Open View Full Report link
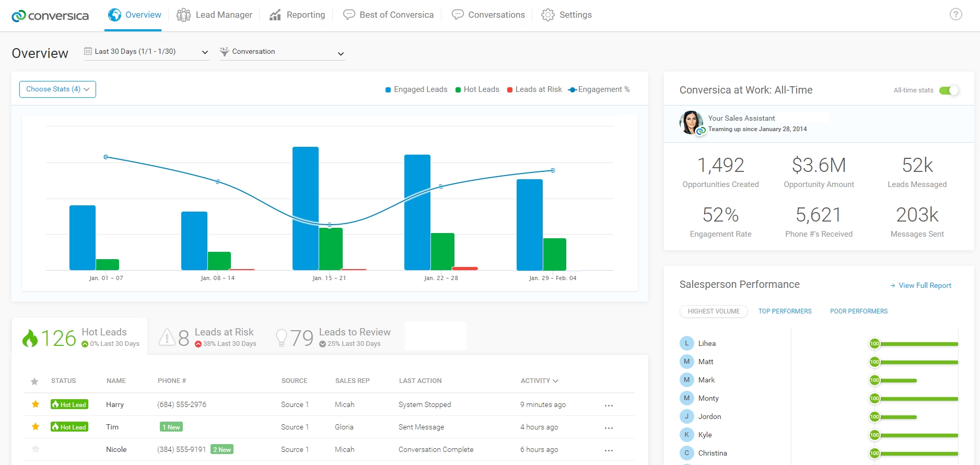 [920, 285]
